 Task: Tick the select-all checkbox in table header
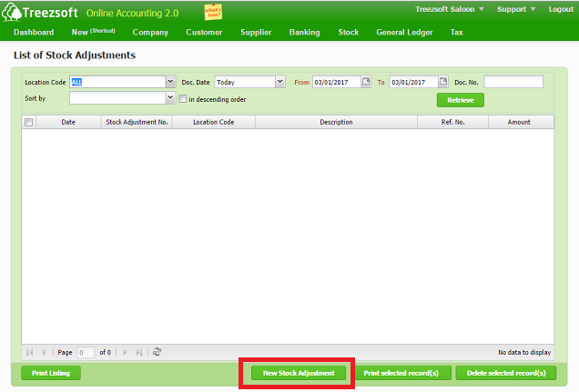pos(29,122)
